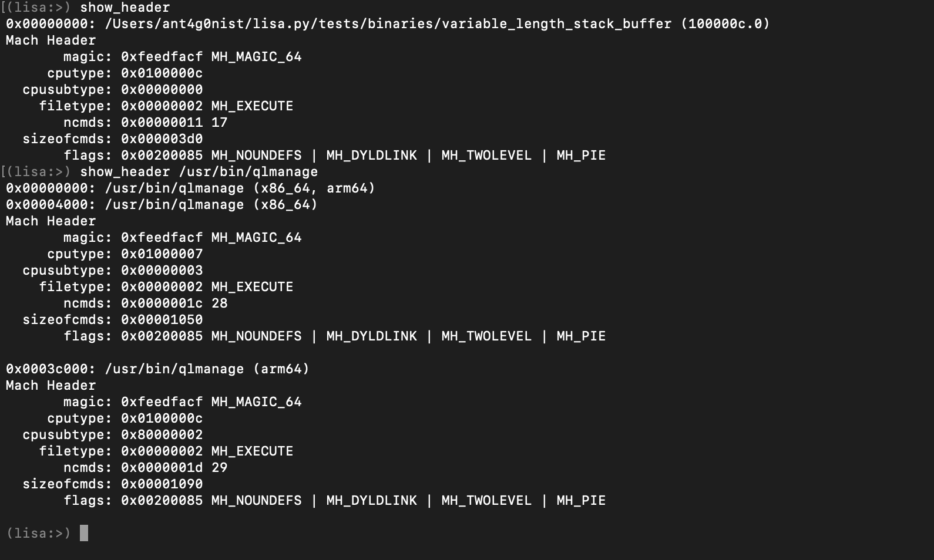934x560 pixels.
Task: Click the ncmds decimal value 28
Action: (x=219, y=303)
